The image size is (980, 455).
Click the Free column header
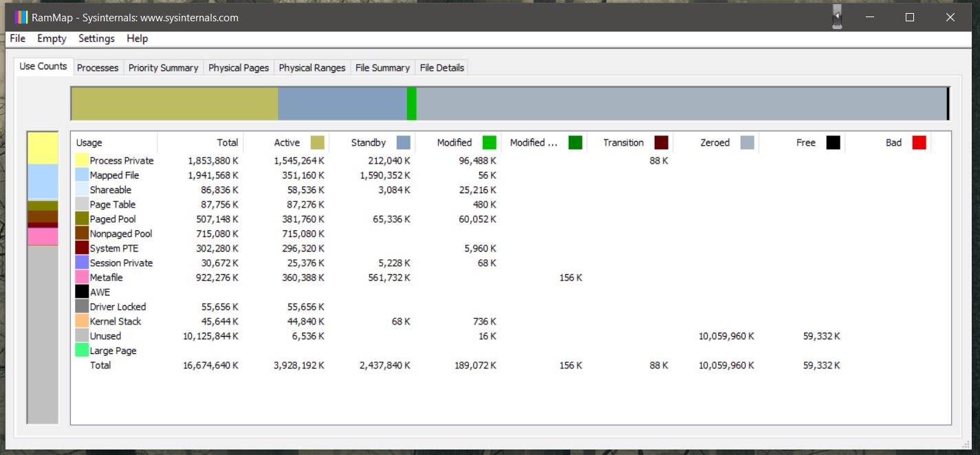802,142
